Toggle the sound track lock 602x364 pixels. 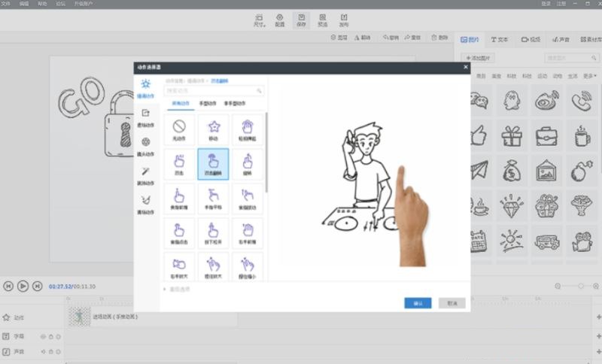[50, 351]
